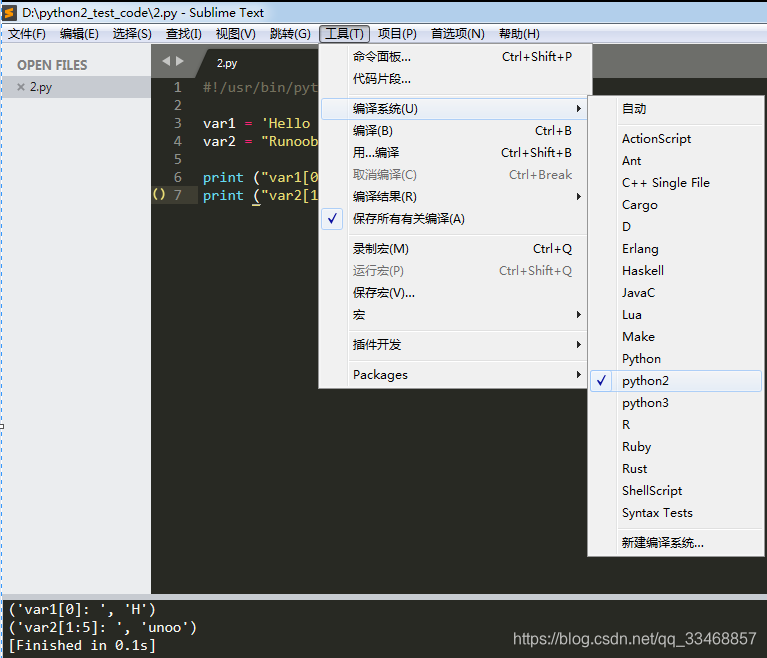Click the OPEN FILES sidebar heading
Viewport: 767px width, 658px height.
(52, 65)
